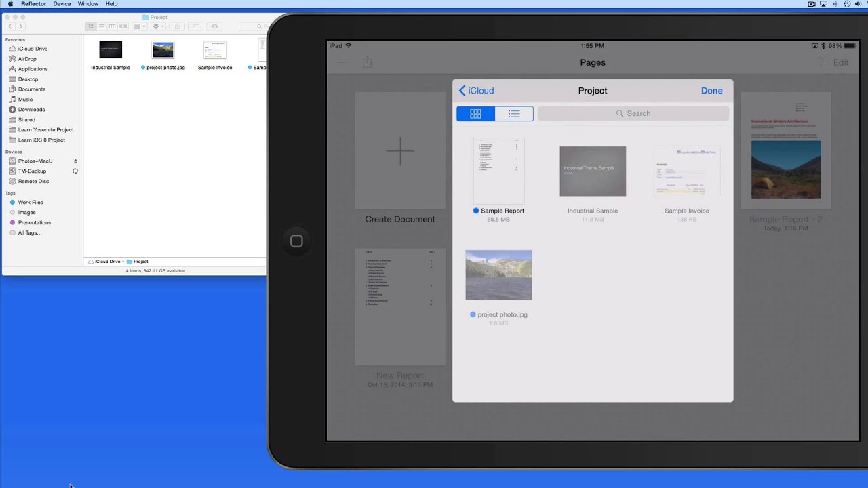Select the project photo.jpg mountain thumbnail
868x488 pixels.
(x=498, y=274)
